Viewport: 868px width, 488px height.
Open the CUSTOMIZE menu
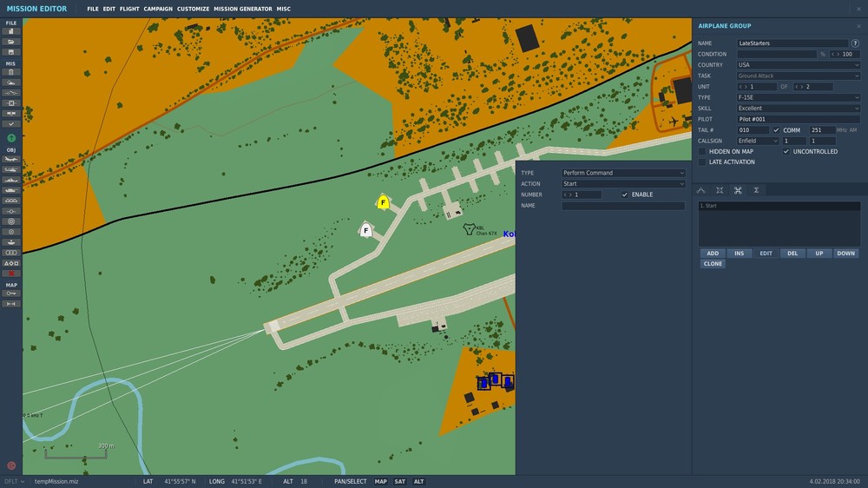click(194, 9)
